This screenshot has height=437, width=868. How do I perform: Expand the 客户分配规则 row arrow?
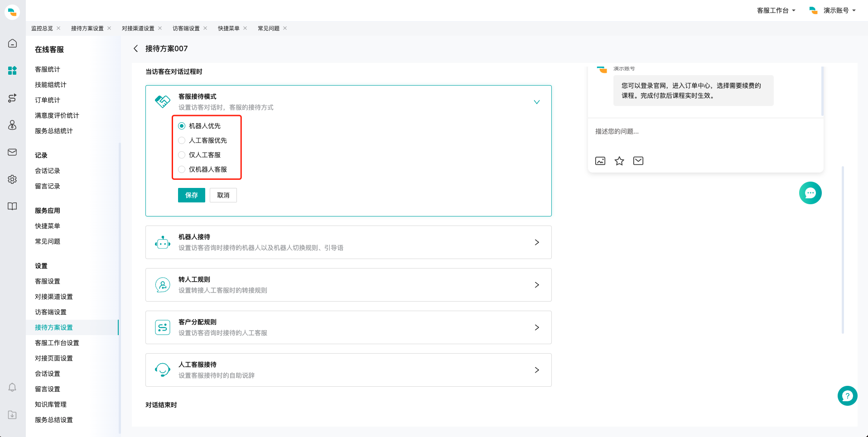point(537,327)
